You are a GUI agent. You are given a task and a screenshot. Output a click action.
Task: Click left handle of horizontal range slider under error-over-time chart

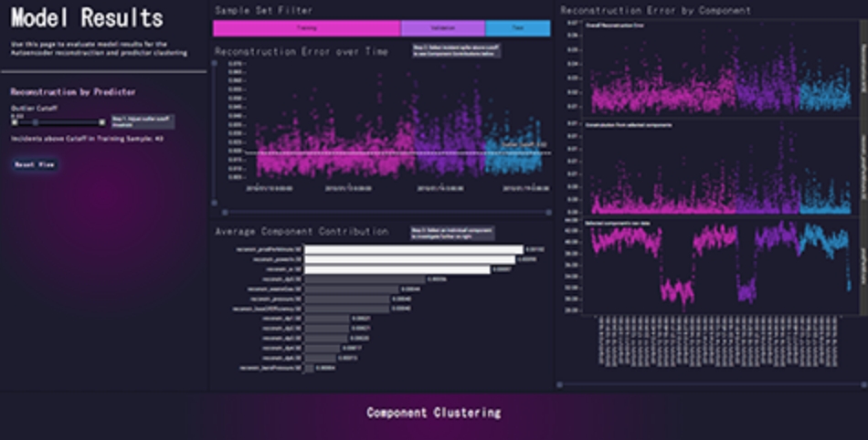[225, 213]
